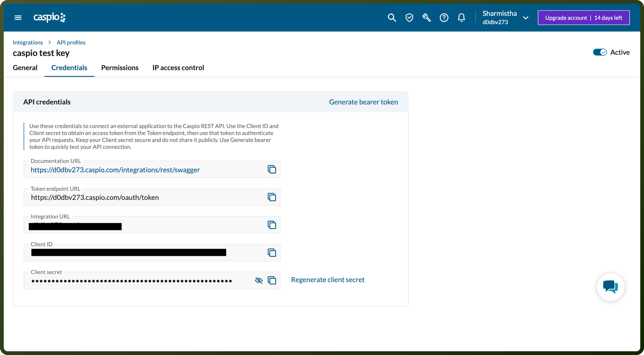The image size is (644, 355).
Task: Click the shield security icon
Action: (x=409, y=18)
